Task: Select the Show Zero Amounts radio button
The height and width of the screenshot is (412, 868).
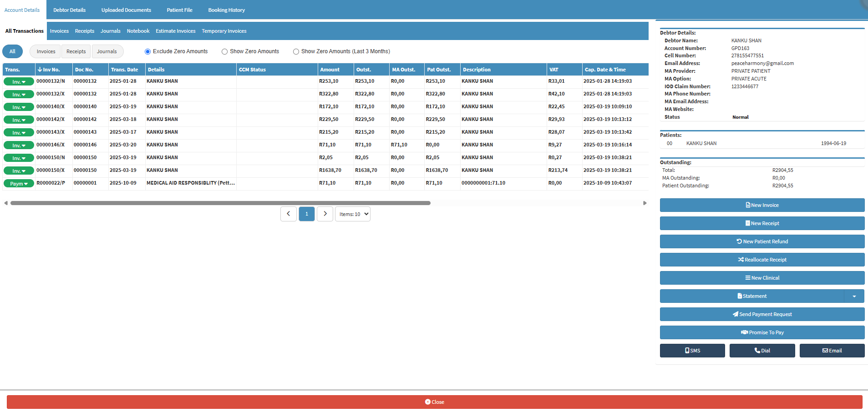Action: coord(224,52)
